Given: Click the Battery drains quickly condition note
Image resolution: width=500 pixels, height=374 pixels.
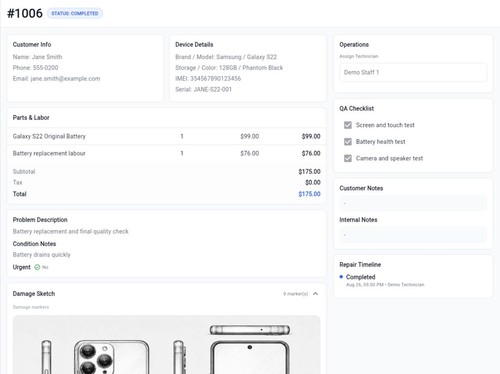Looking at the screenshot, I should [42, 255].
